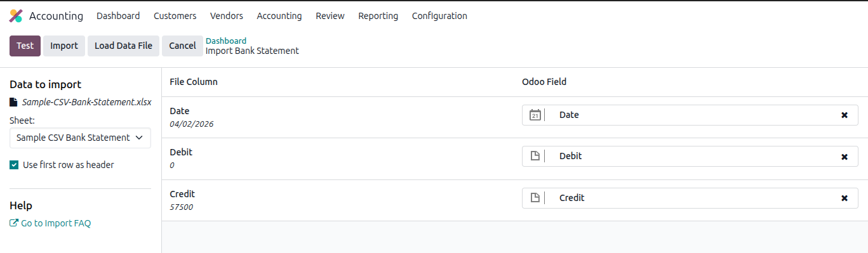This screenshot has width=868, height=253.
Task: Click the Accounting app name in header
Action: tap(56, 16)
